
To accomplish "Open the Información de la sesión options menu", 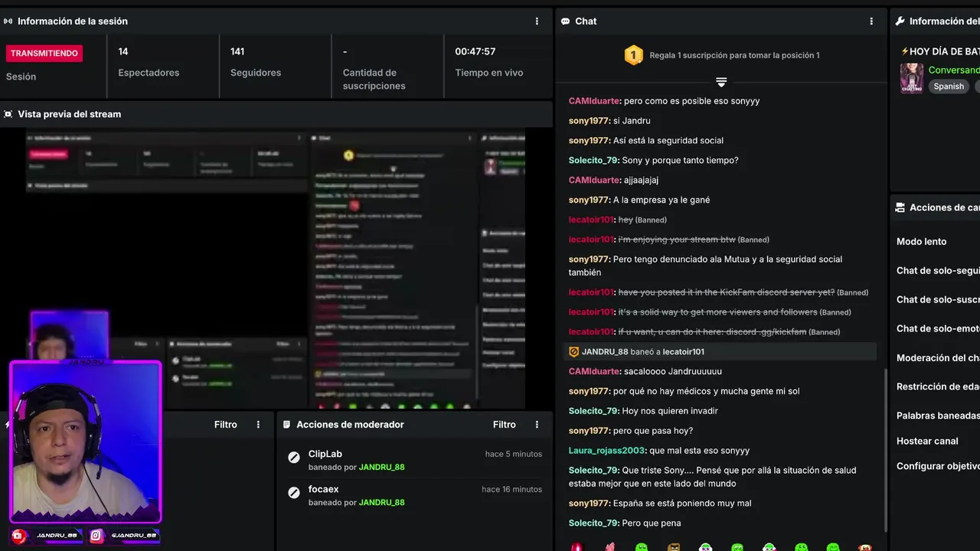I will tap(537, 21).
